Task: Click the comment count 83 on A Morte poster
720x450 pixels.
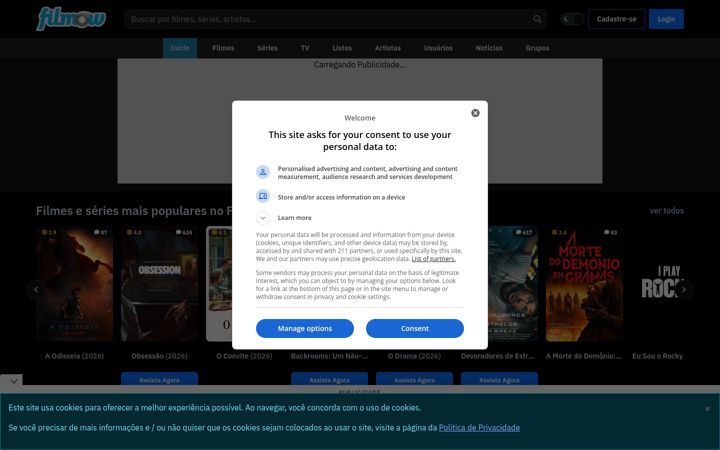Action: pos(610,232)
